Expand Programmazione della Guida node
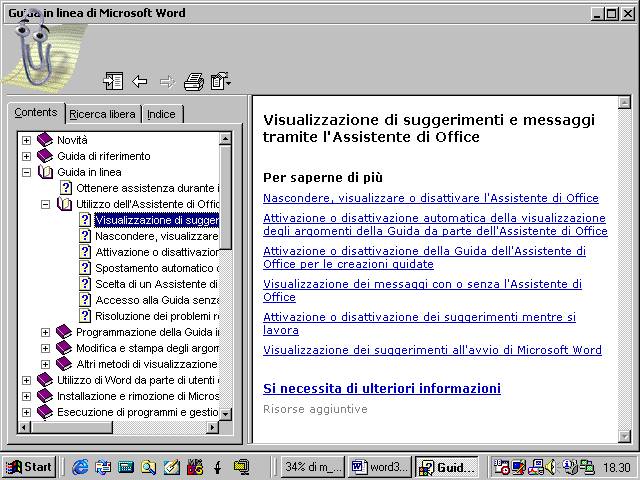640x480 pixels. coord(46,332)
